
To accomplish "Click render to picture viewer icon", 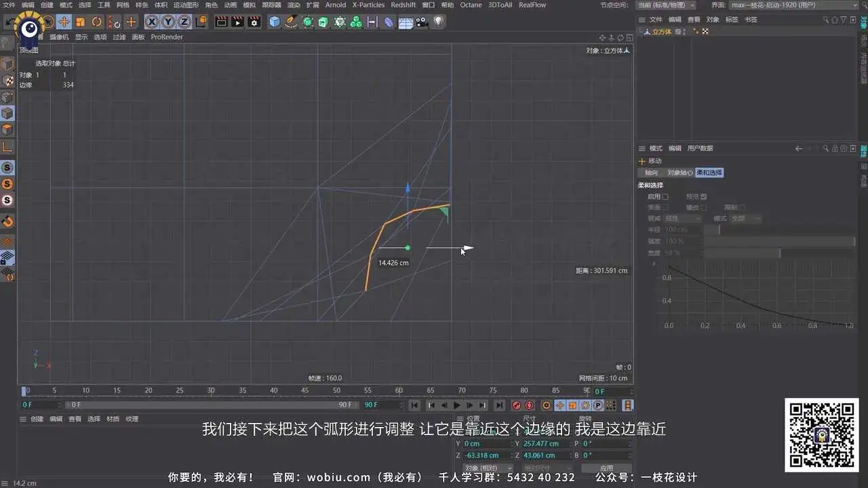I will tap(237, 22).
